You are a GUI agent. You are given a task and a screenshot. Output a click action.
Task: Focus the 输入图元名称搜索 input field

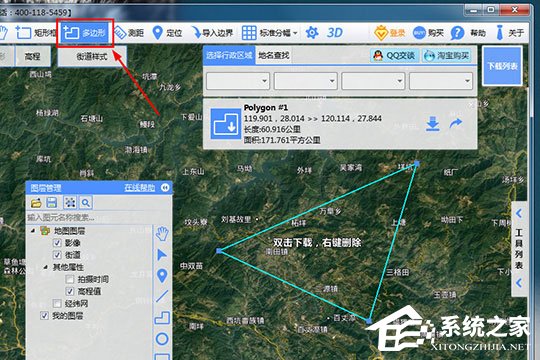(x=90, y=217)
